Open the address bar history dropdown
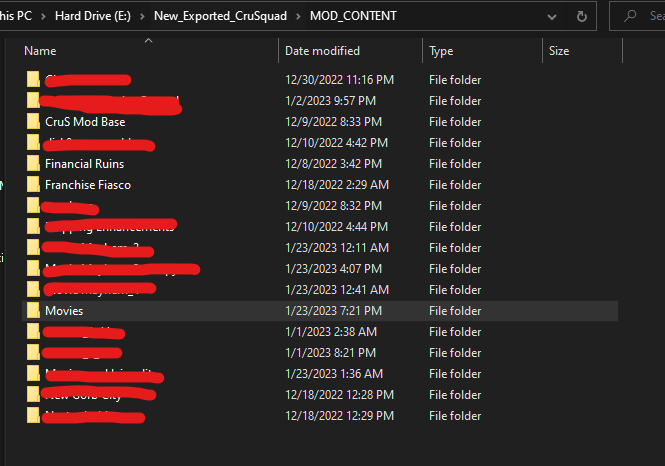This screenshot has width=665, height=466. tap(550, 16)
